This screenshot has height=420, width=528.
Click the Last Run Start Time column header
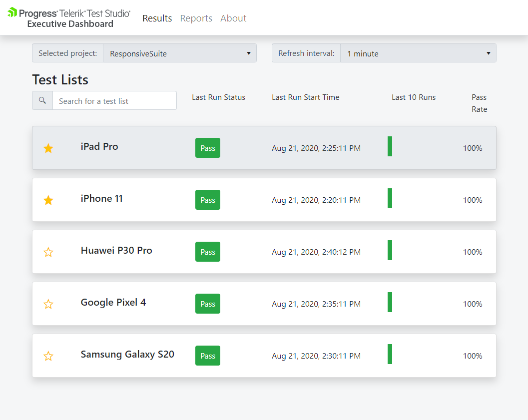pos(305,97)
